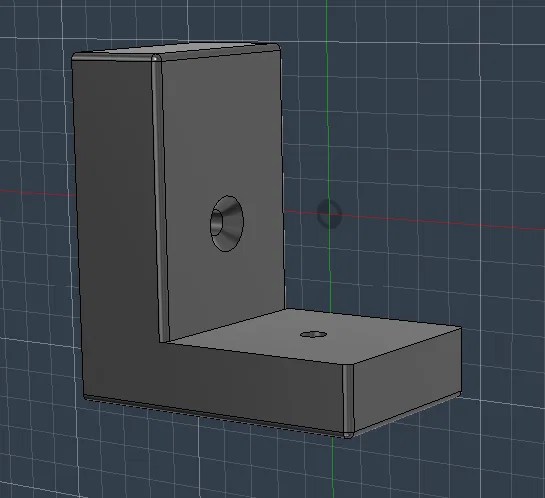This screenshot has height=498, width=545.
Task: Click the small hole on base top
Action: [313, 334]
